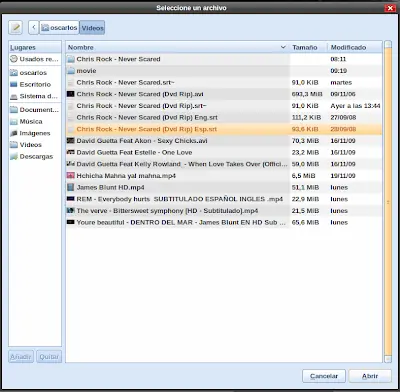Click the oscarlos home folder icon in sidebar
Image resolution: width=400 pixels, height=392 pixels.
(14, 73)
